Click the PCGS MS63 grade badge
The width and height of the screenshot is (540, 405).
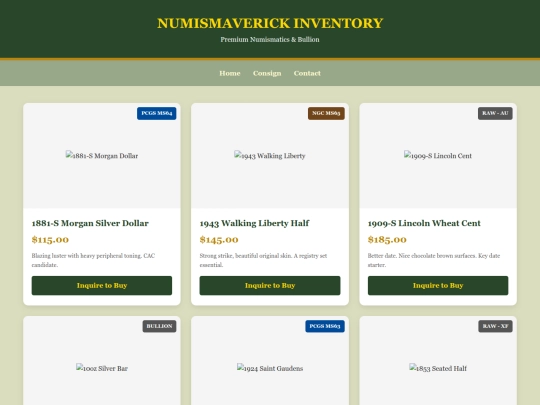click(325, 326)
